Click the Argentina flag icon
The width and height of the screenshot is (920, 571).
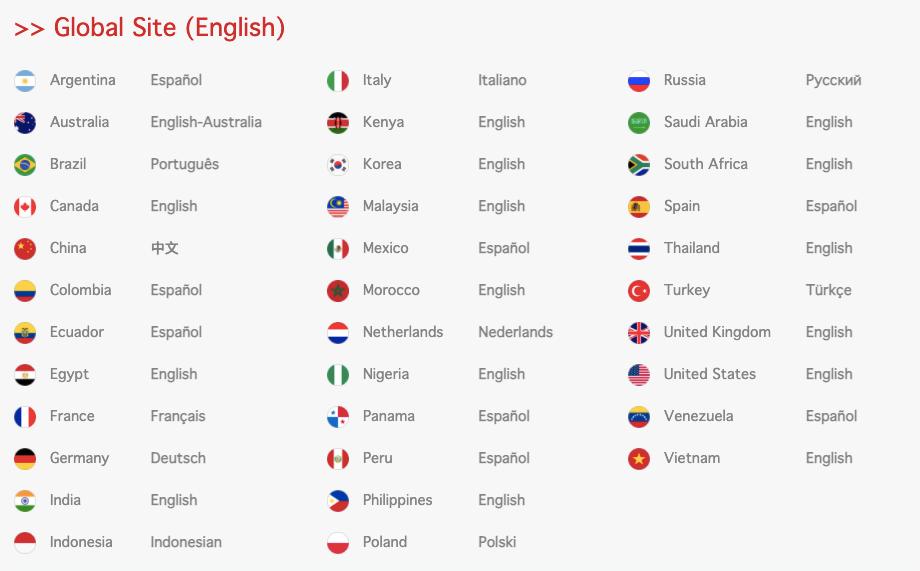(x=25, y=81)
